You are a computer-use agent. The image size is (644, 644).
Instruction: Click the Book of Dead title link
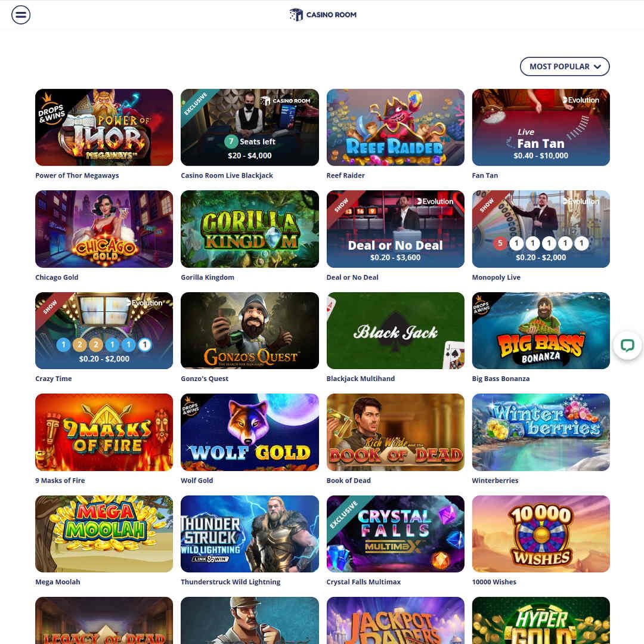[348, 481]
